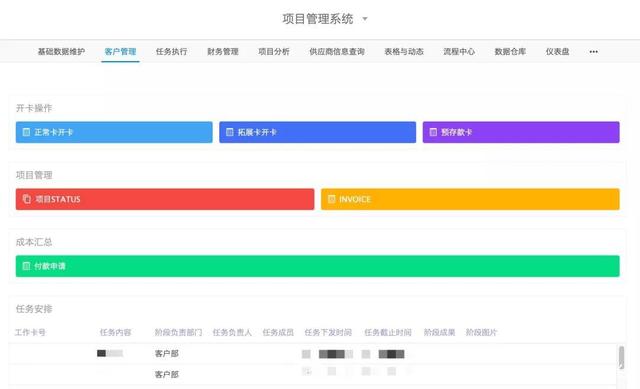Select 客户部 cell in first table row
This screenshot has height=389, width=640.
click(167, 353)
